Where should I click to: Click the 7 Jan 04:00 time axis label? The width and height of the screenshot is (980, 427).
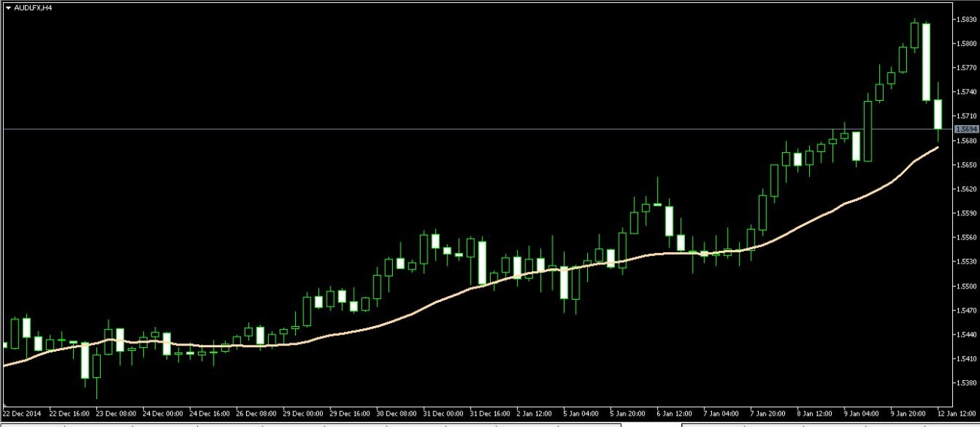[723, 413]
